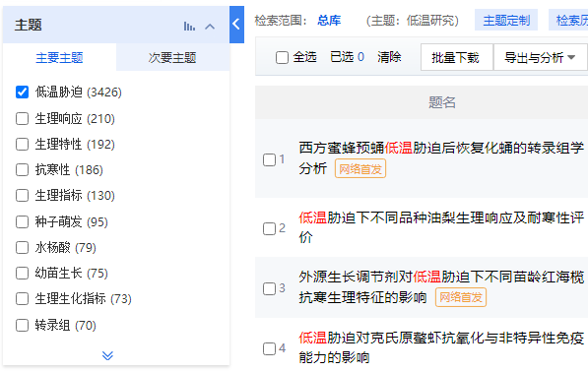Check the 生理响应 topic filter
This screenshot has width=588, height=372.
22,119
